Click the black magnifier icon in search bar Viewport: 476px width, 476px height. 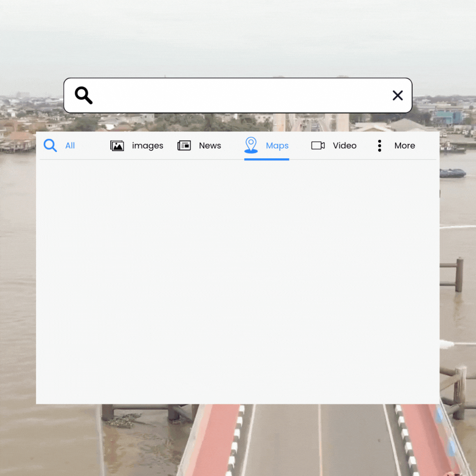[x=83, y=95]
